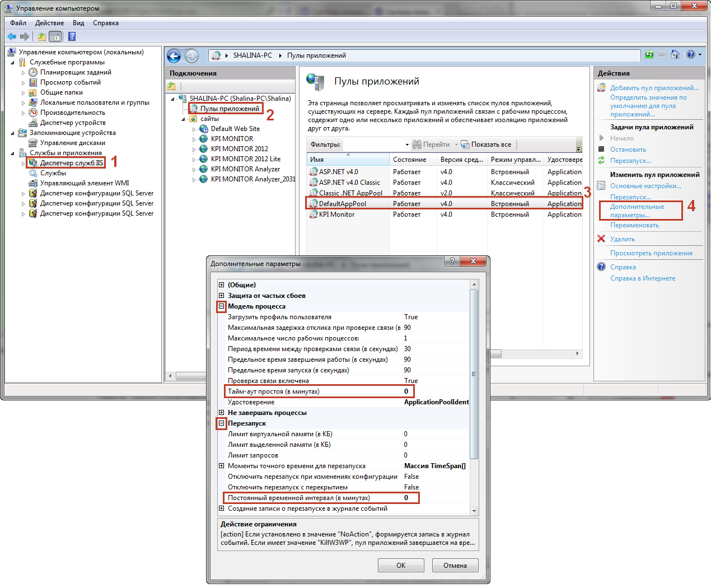Click the IIS navigation forward round button
711x588 pixels.
(191, 56)
